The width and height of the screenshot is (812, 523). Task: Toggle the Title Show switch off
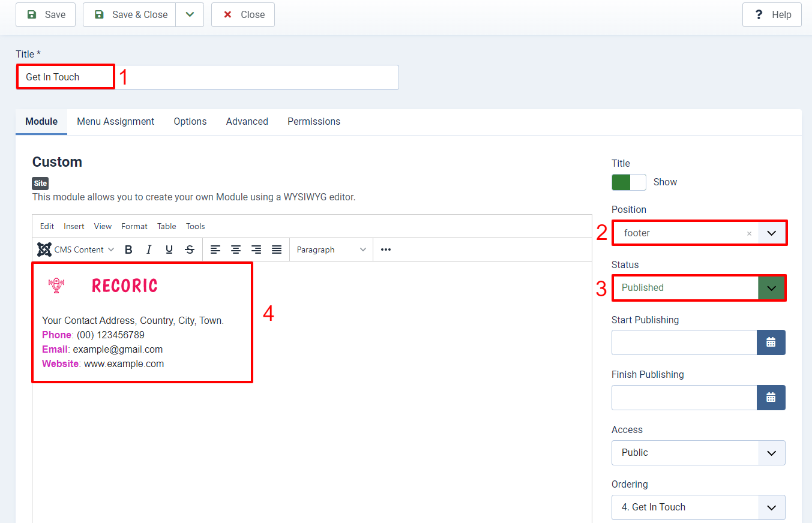click(x=628, y=182)
